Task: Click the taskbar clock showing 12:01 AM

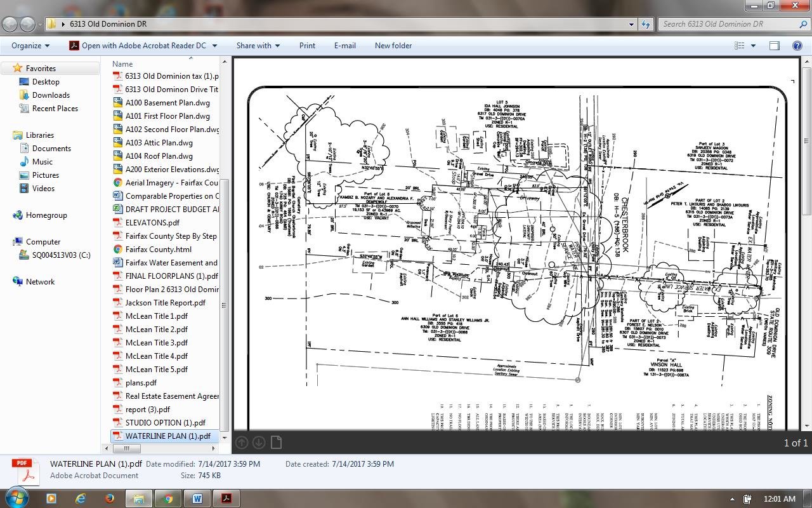Action: tap(780, 498)
